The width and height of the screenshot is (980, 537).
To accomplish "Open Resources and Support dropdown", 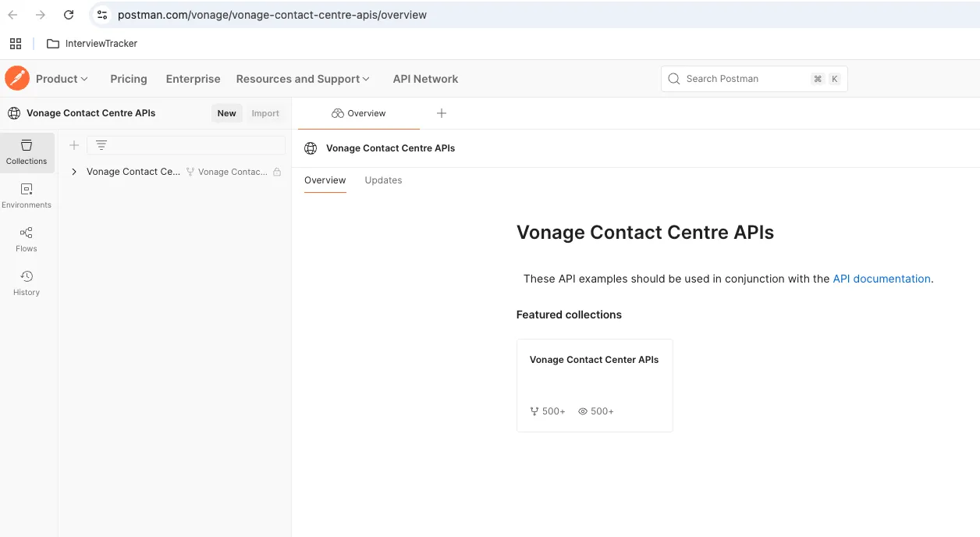I will 303,79.
